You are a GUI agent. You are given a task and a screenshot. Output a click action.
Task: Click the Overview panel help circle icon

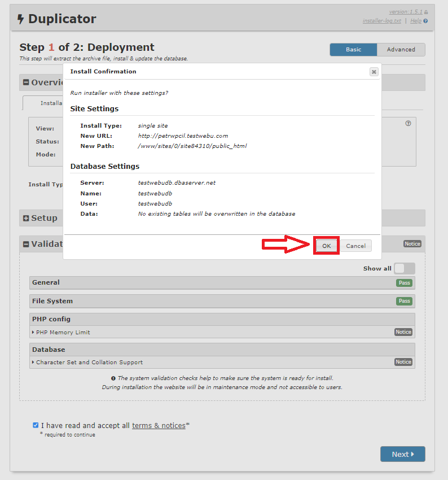click(x=408, y=123)
